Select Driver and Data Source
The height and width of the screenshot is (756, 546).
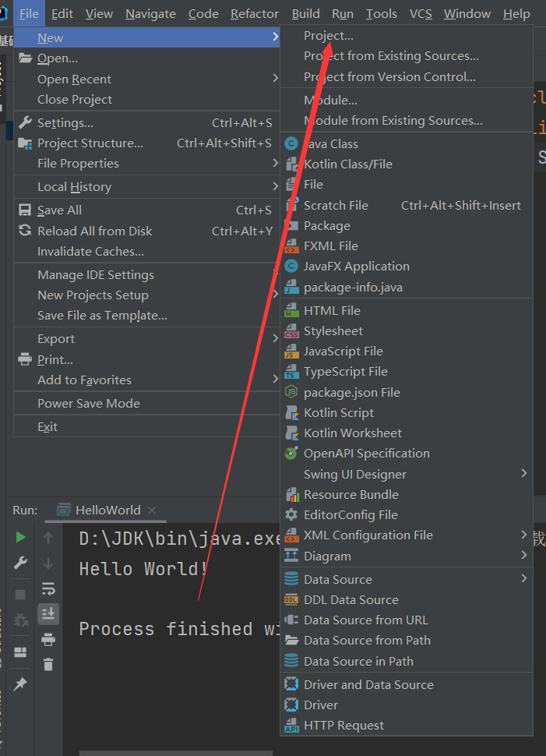tap(407, 684)
